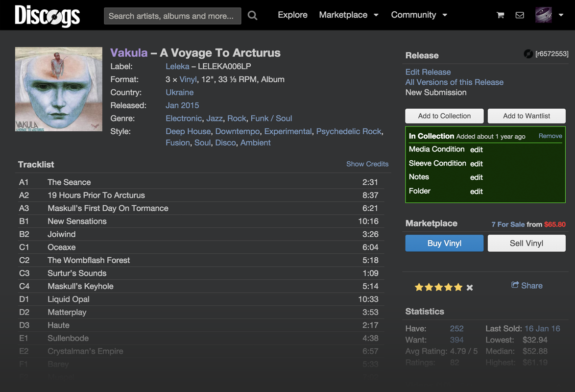This screenshot has width=575, height=392.
Task: Edit the Sleeve Condition field
Action: pyautogui.click(x=477, y=164)
